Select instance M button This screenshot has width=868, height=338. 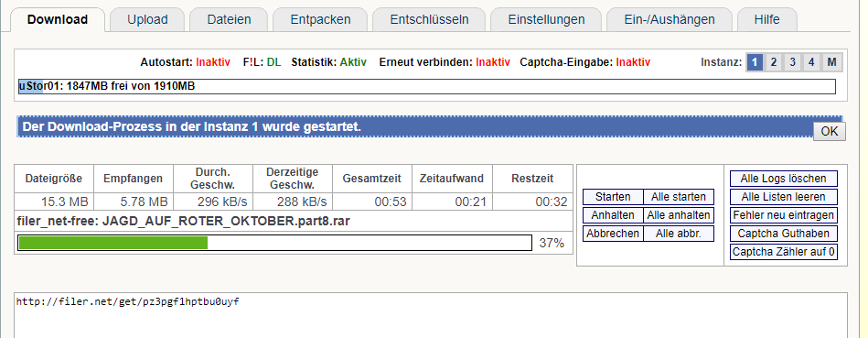[x=831, y=62]
